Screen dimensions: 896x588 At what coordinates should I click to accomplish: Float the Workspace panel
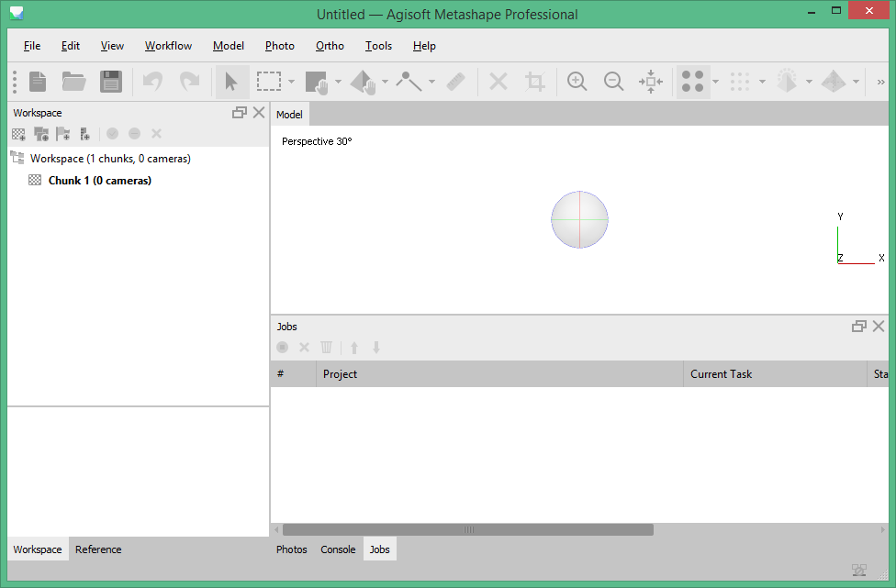coord(241,112)
